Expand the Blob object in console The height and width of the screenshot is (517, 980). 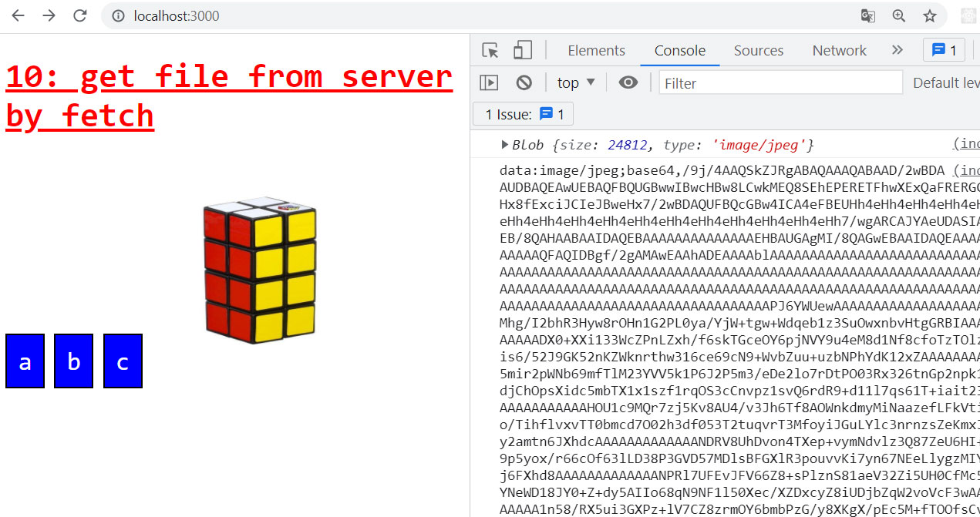tap(506, 144)
